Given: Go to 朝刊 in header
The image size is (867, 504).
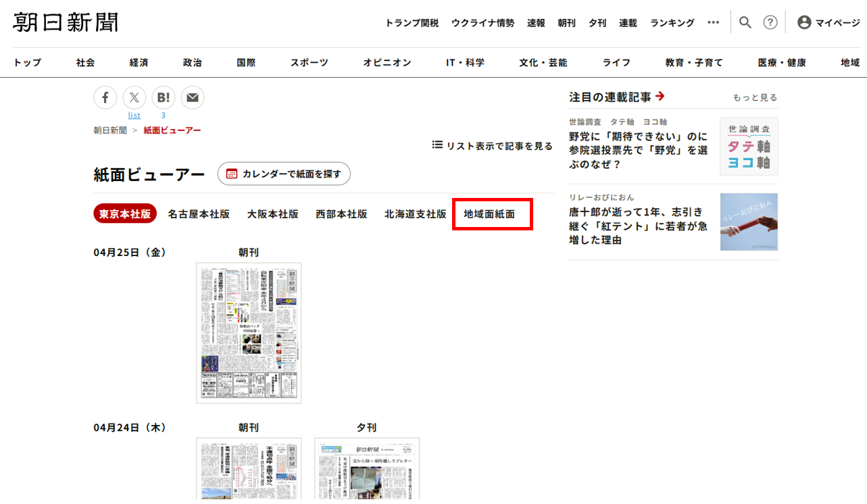Looking at the screenshot, I should tap(566, 23).
